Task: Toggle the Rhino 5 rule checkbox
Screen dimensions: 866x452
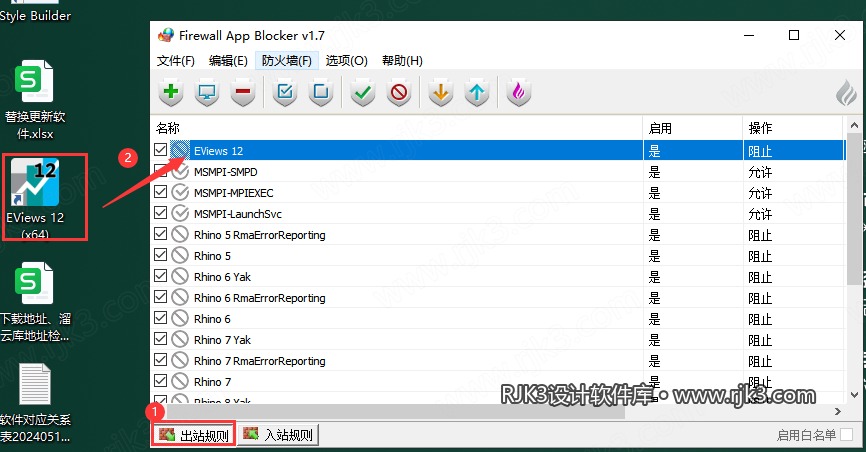Action: pyautogui.click(x=161, y=255)
